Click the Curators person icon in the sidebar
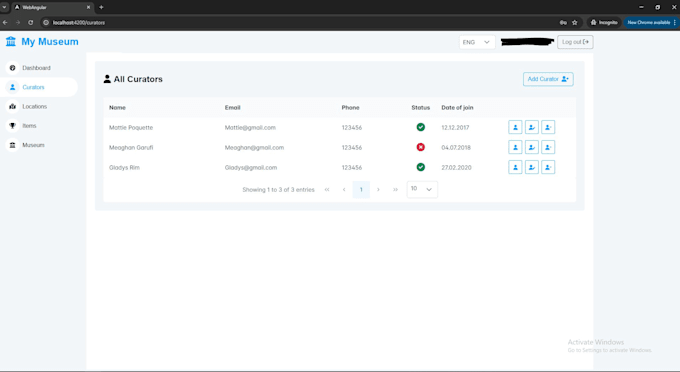The height and width of the screenshot is (372, 680). click(13, 87)
